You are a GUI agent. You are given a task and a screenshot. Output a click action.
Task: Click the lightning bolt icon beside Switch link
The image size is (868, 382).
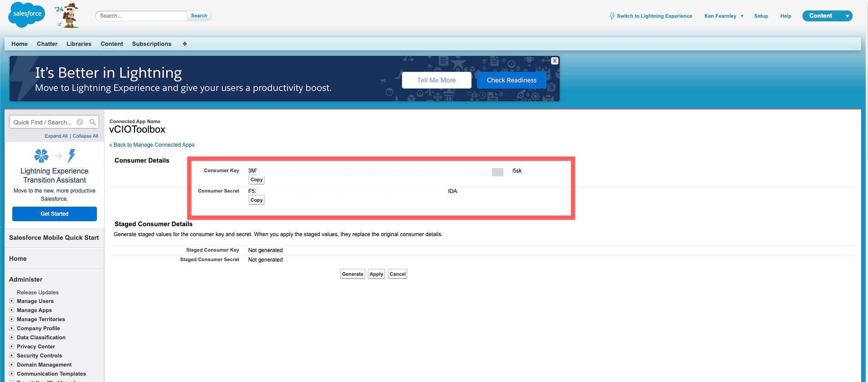(x=612, y=16)
